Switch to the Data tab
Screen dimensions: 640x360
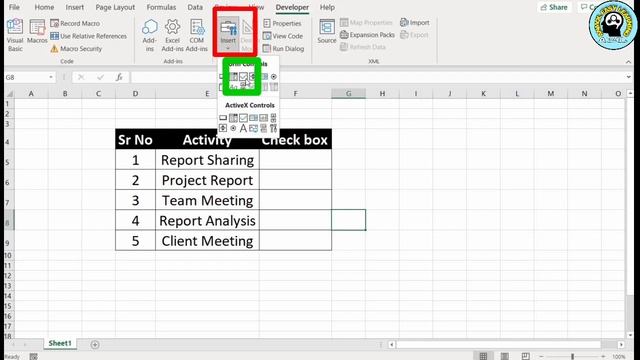(x=195, y=7)
